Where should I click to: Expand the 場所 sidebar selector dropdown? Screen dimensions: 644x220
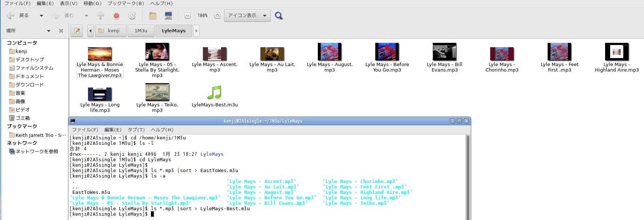pyautogui.click(x=49, y=31)
